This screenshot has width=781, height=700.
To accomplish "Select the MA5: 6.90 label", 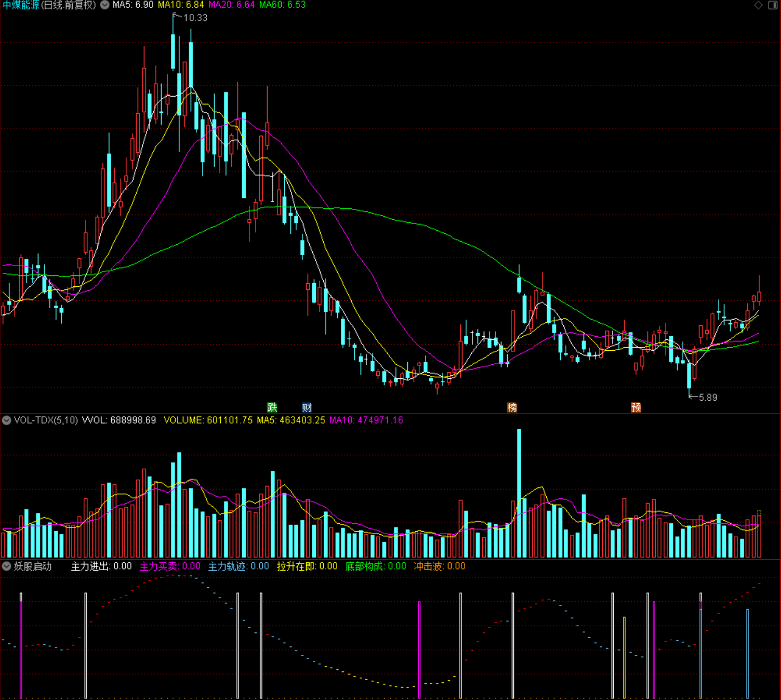I will (133, 5).
